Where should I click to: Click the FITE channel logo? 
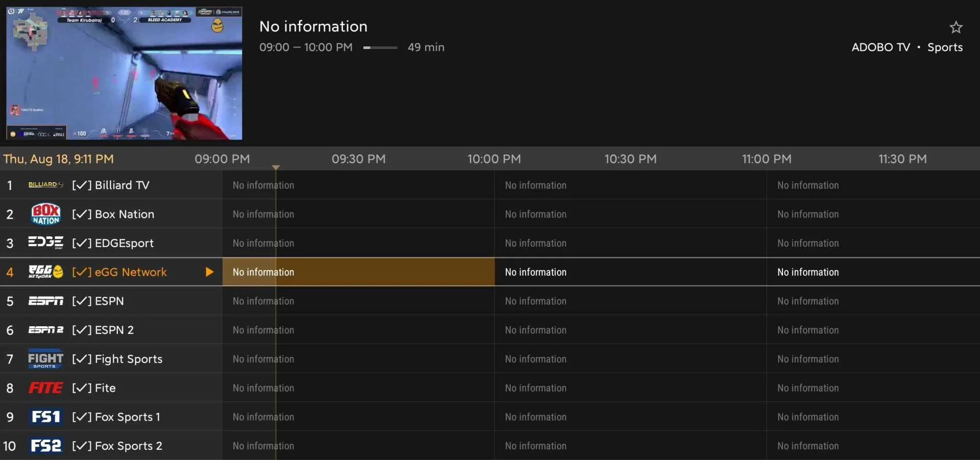[x=46, y=388]
